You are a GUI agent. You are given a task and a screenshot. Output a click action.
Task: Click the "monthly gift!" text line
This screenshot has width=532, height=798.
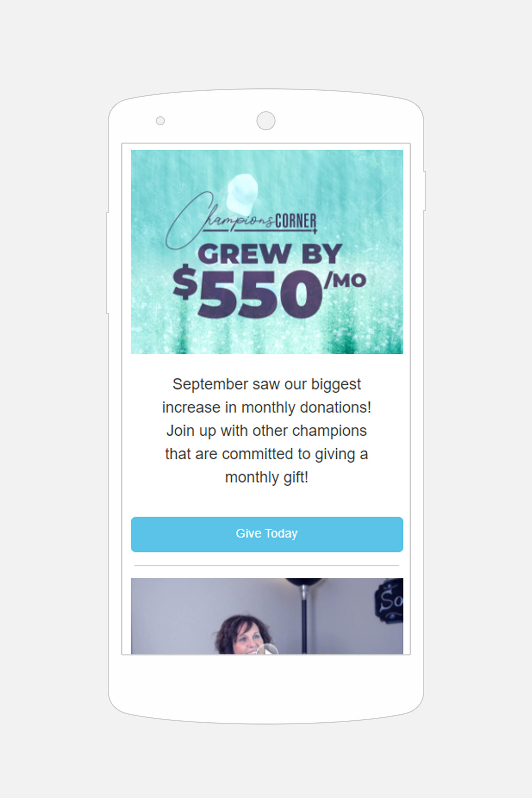(266, 477)
